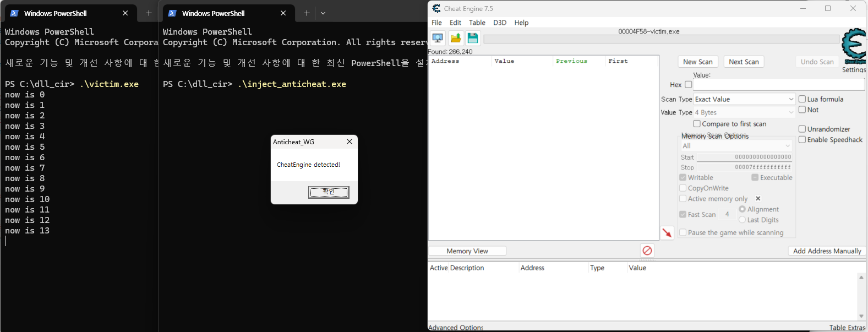Viewport: 868px width, 332px height.
Task: Open the Table menu
Action: click(x=477, y=23)
